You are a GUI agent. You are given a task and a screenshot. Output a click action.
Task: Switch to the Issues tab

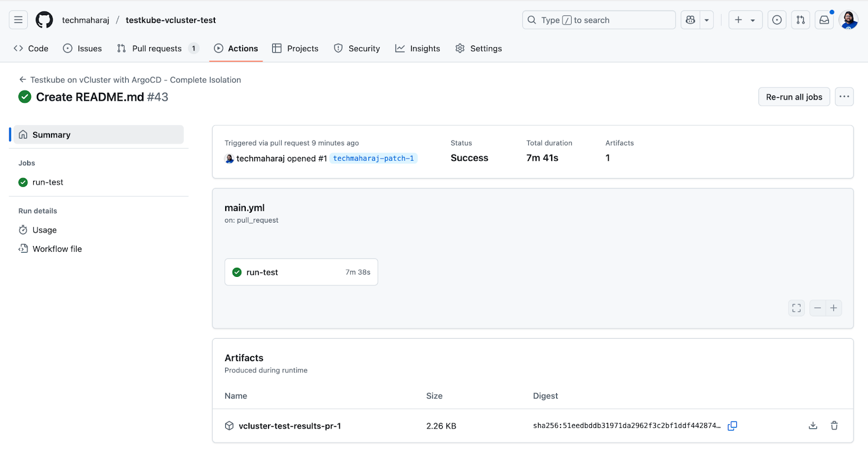point(82,48)
